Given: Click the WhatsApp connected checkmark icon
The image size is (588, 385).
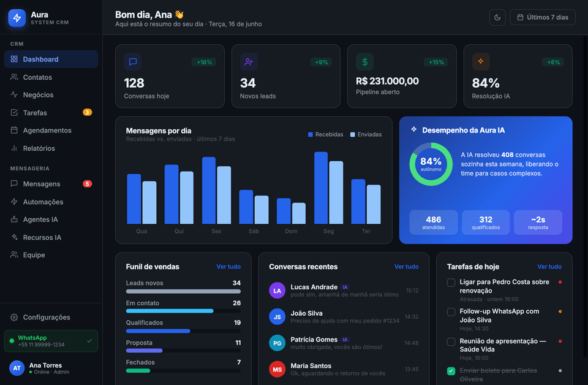Looking at the screenshot, I should (89, 341).
